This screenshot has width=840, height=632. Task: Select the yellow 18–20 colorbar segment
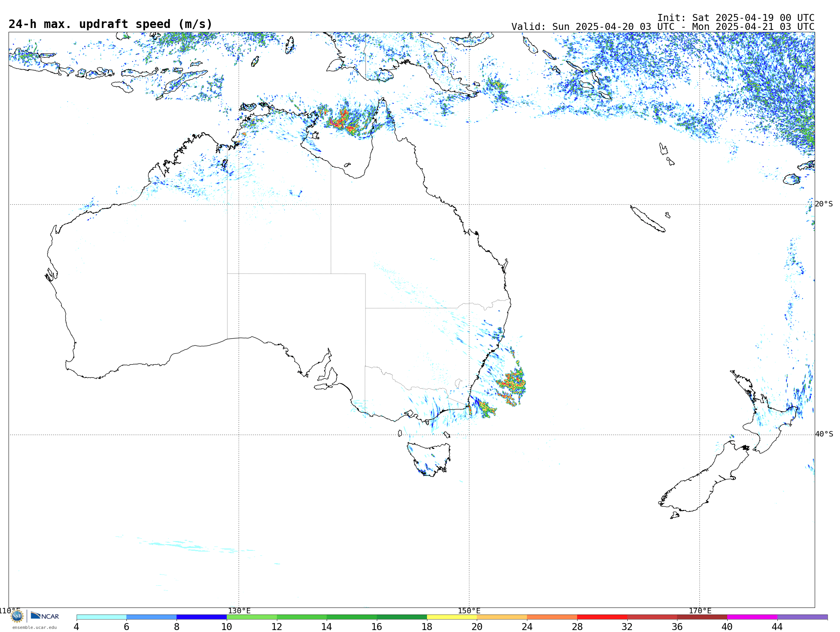(x=452, y=617)
